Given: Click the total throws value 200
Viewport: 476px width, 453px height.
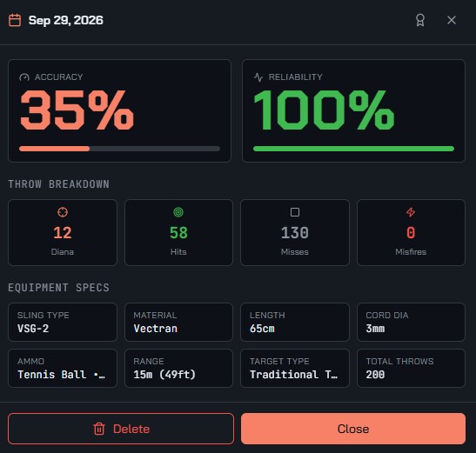Looking at the screenshot, I should [375, 375].
